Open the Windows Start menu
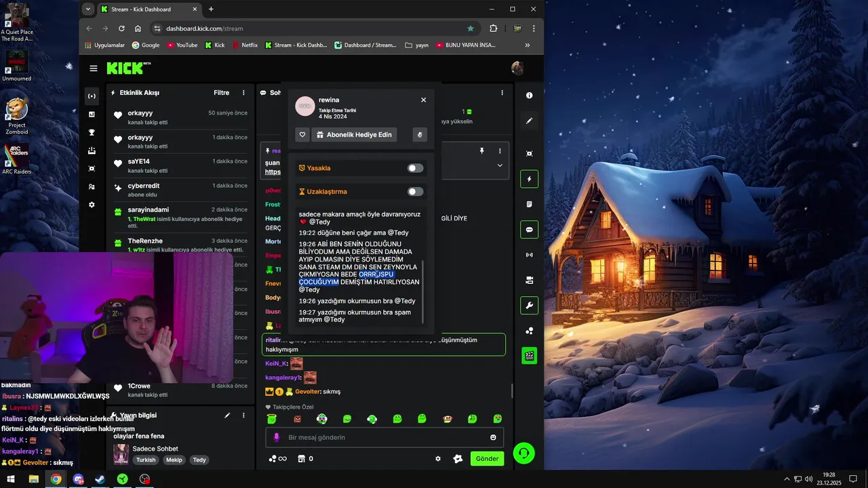 [x=11, y=479]
